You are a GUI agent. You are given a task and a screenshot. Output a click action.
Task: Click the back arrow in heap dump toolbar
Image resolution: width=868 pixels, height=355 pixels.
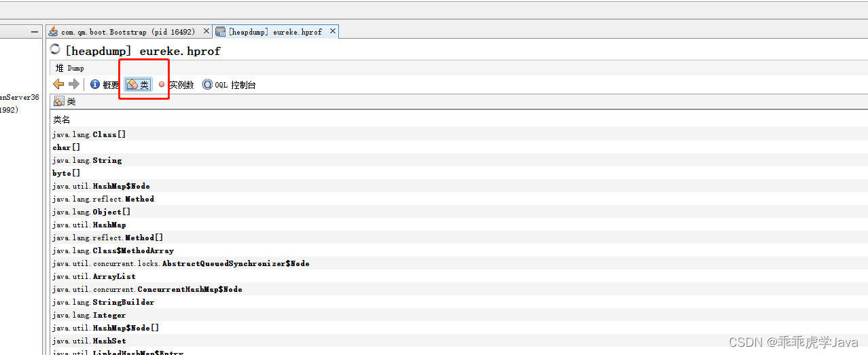pos(58,84)
